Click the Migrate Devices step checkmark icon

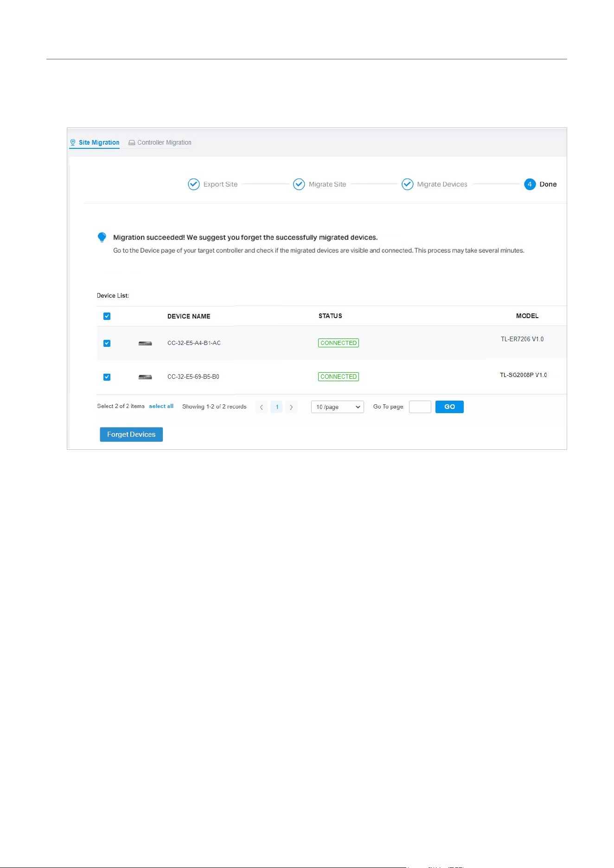coord(407,184)
